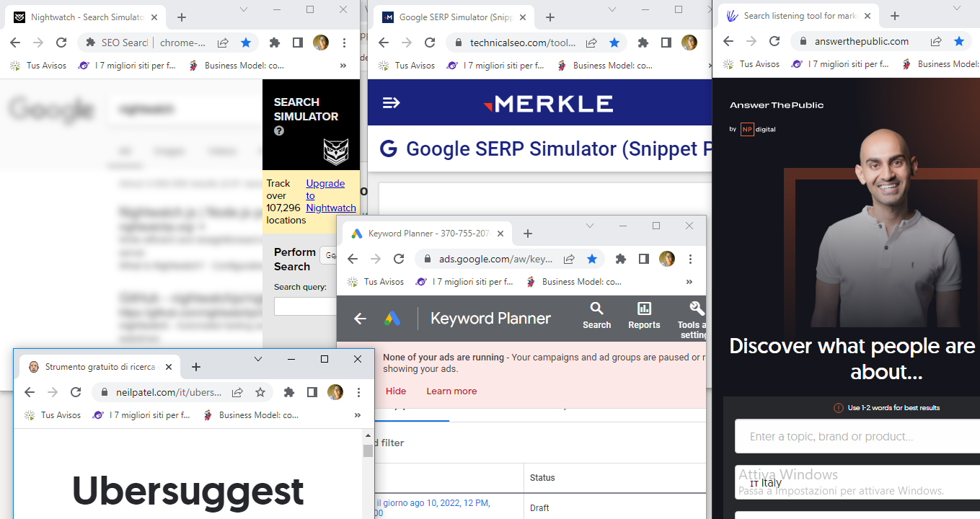Image resolution: width=980 pixels, height=519 pixels.
Task: Open Reports in Keyword Planner
Action: (x=644, y=316)
